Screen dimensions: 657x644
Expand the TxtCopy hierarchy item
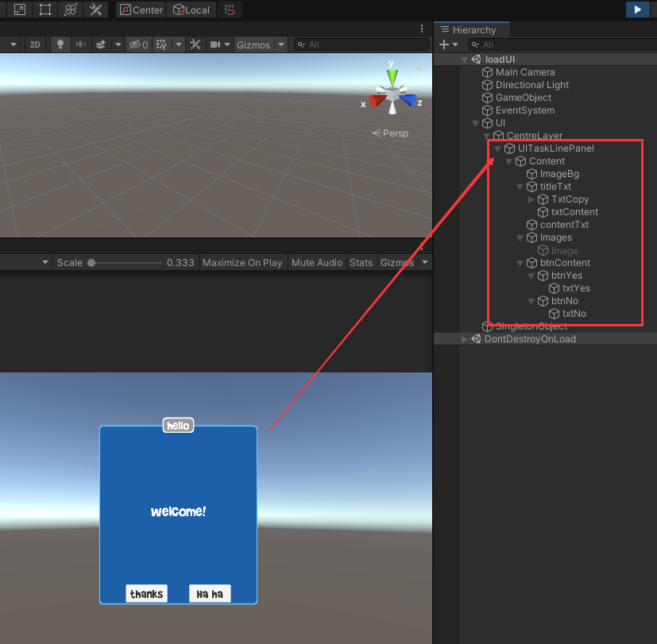pos(531,199)
